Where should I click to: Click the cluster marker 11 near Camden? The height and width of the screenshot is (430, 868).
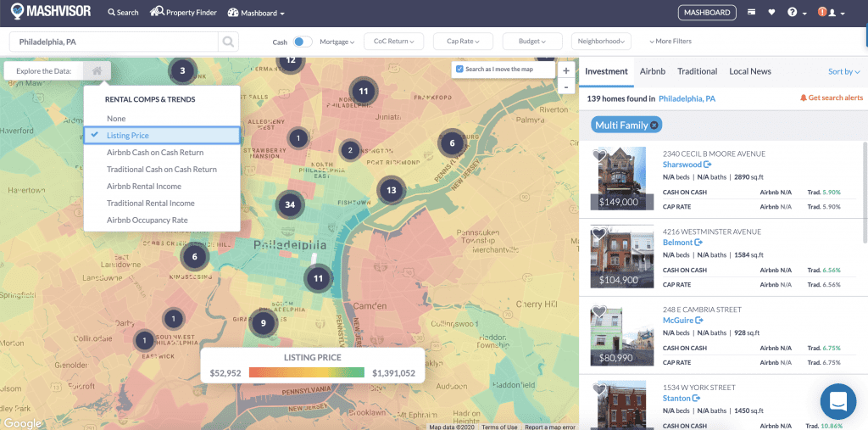[318, 278]
